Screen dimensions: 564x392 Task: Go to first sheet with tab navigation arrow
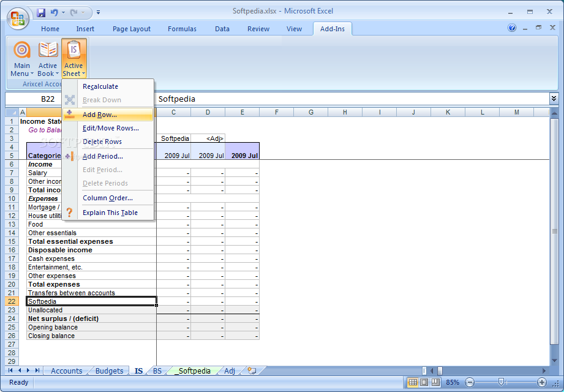point(10,371)
